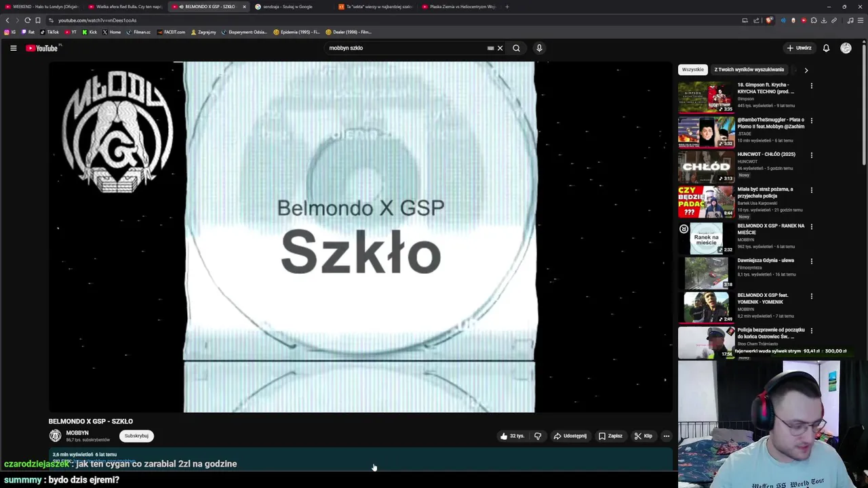Image resolution: width=868 pixels, height=488 pixels.
Task: Switch to Płaska Ziemia vs Heliocentryzm tab
Action: 458,7
